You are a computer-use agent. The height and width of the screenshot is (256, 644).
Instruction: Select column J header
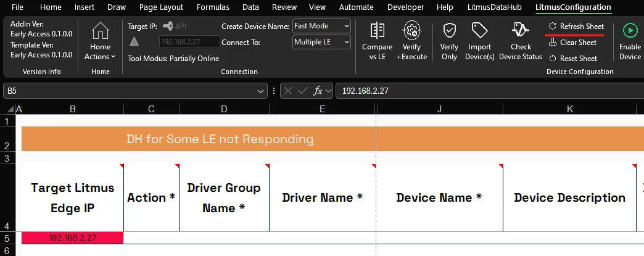point(439,109)
